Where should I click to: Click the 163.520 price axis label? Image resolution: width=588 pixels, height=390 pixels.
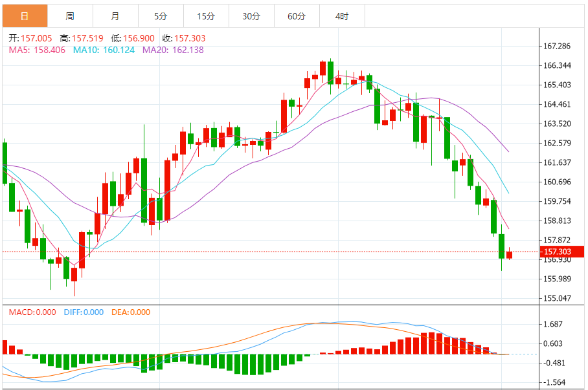click(x=558, y=124)
